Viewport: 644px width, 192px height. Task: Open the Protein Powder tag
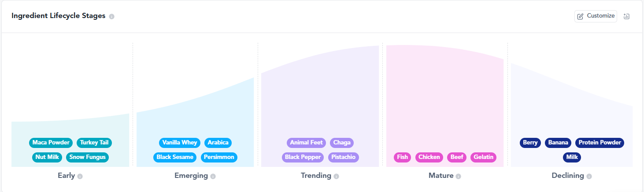[600, 143]
